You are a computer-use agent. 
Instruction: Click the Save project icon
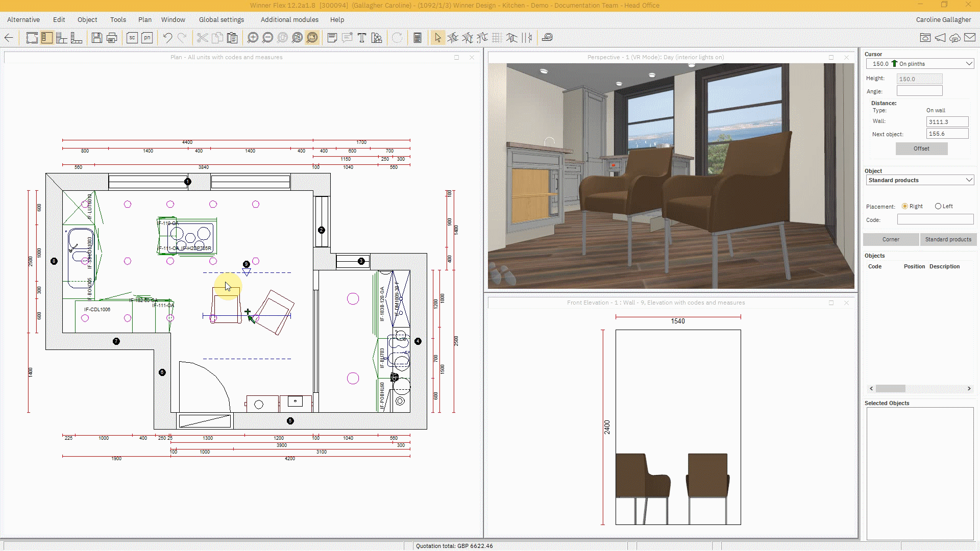pos(96,38)
